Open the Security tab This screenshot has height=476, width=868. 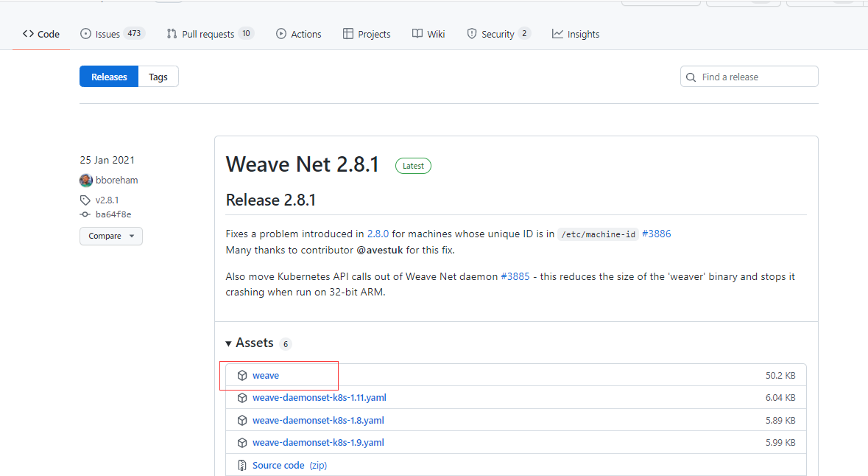(x=498, y=34)
